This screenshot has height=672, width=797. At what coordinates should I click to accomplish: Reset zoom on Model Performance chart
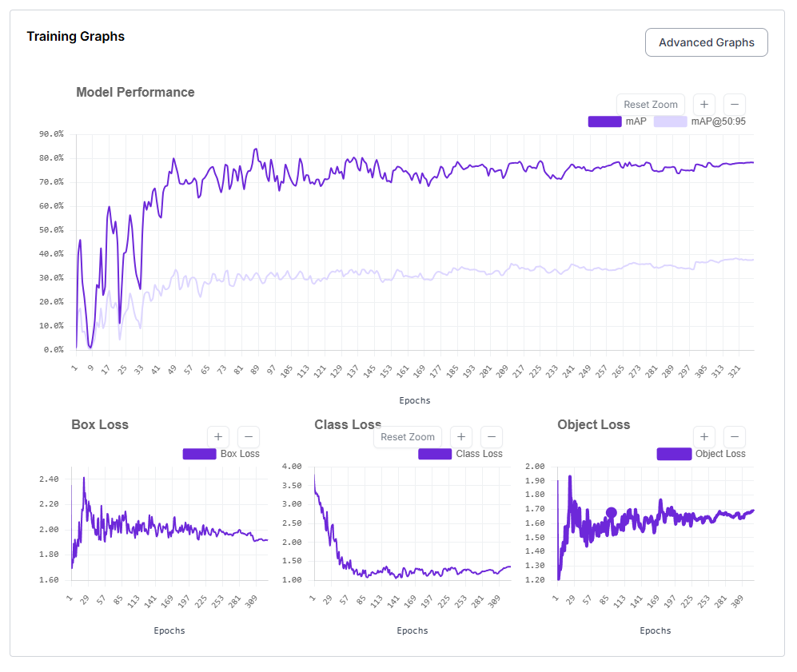pos(650,105)
